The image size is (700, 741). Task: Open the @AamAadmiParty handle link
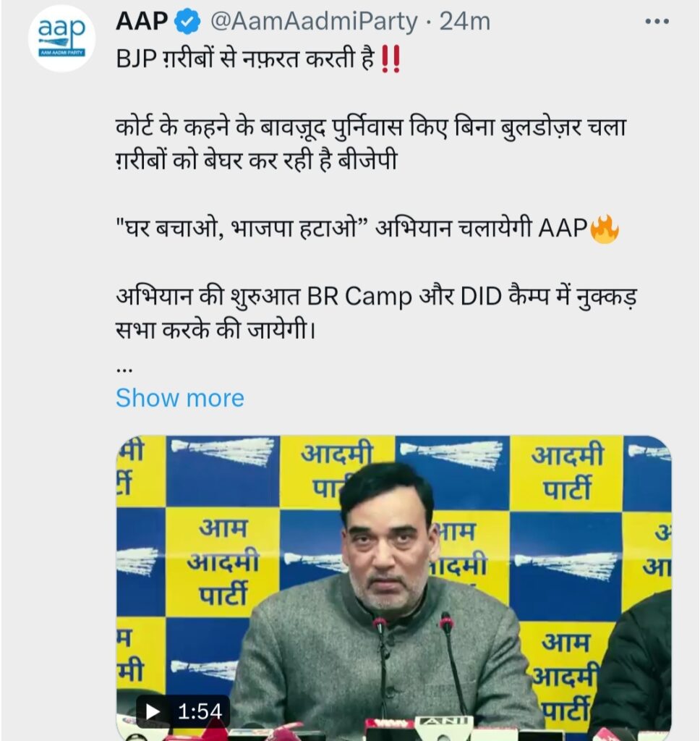tap(314, 21)
